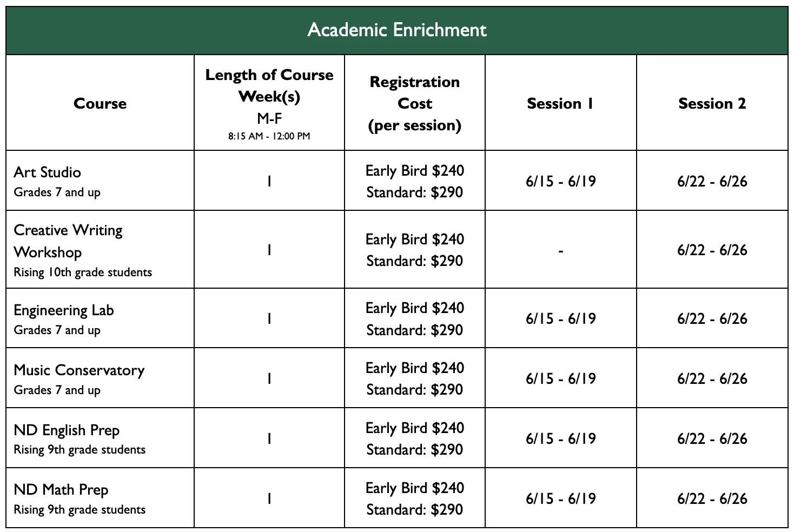This screenshot has width=794, height=532.
Task: Click Music Conservatory's Session 2 dates
Action: (x=712, y=378)
